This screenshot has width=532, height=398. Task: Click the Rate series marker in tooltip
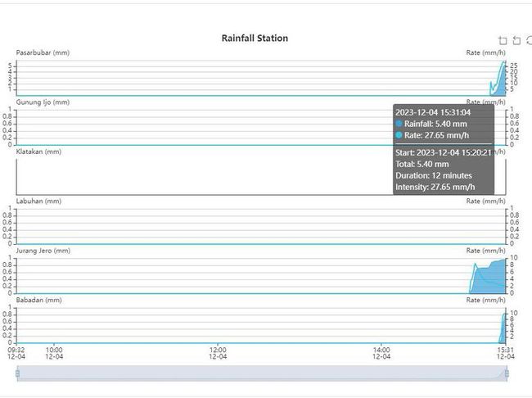[x=399, y=135]
